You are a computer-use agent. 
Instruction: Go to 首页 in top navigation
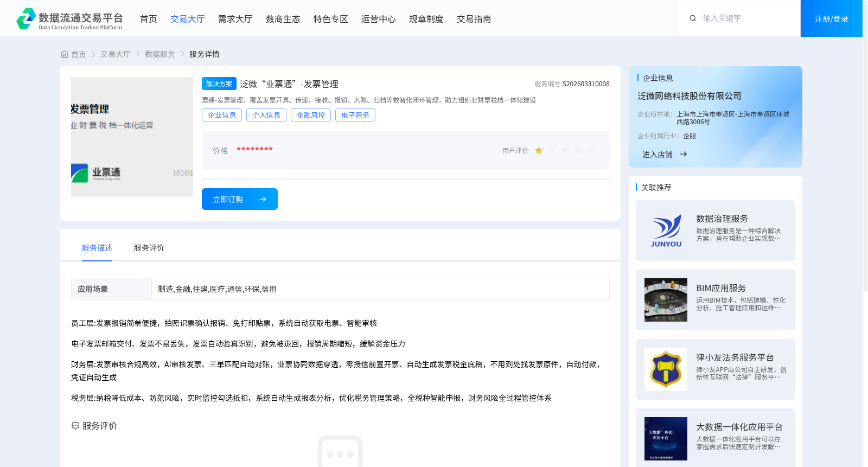149,19
